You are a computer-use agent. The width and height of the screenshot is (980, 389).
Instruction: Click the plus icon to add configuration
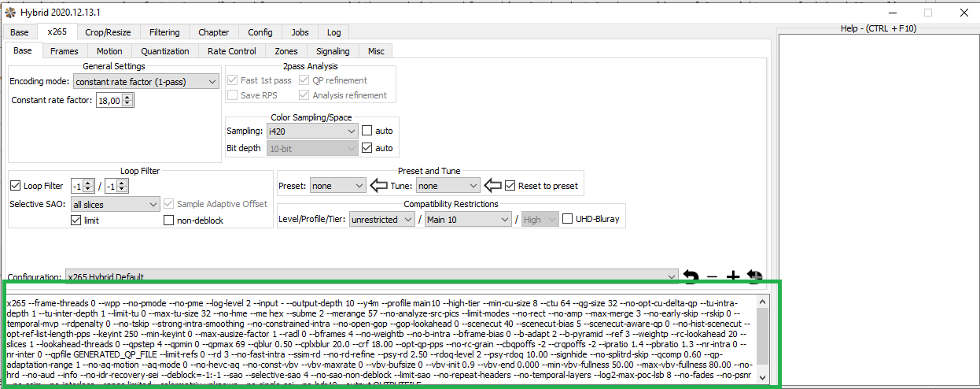point(732,276)
